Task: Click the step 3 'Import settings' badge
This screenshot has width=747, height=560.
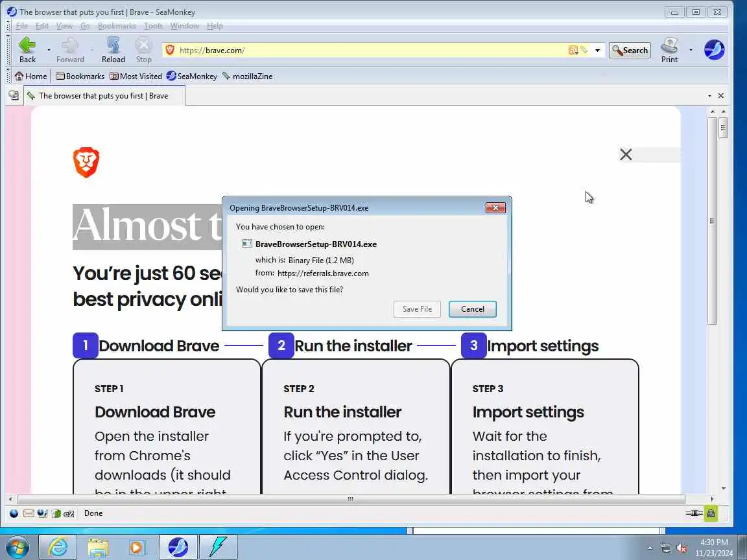Action: 473,345
